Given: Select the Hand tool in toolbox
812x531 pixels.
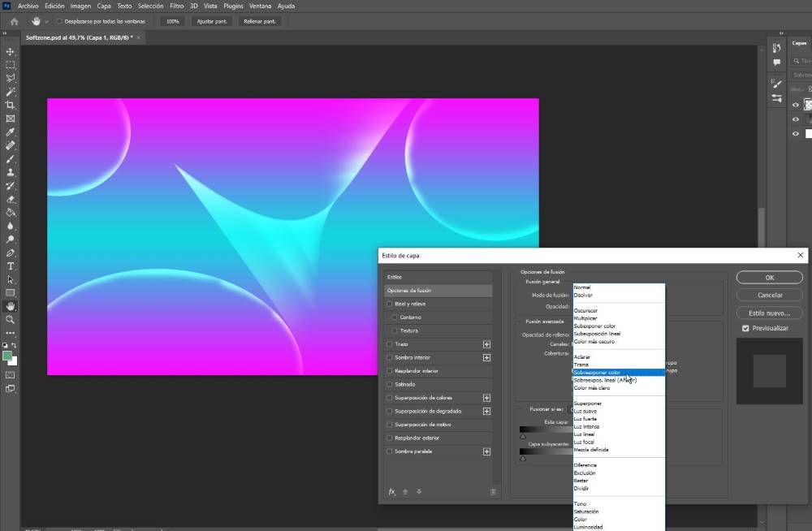Looking at the screenshot, I should pyautogui.click(x=10, y=306).
